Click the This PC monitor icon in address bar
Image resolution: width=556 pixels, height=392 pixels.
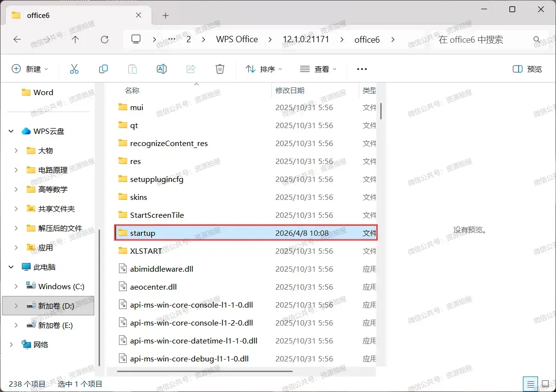click(x=136, y=39)
